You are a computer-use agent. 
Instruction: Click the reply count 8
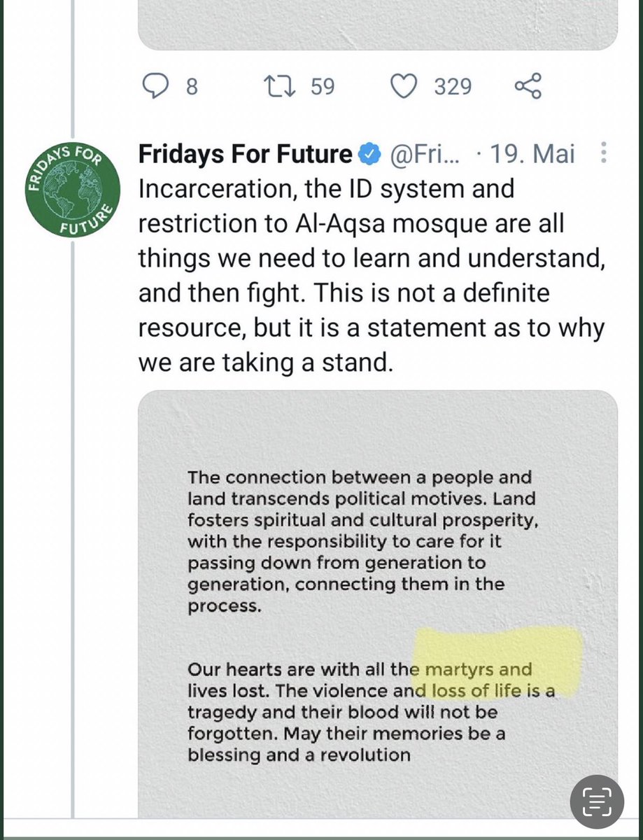[192, 87]
